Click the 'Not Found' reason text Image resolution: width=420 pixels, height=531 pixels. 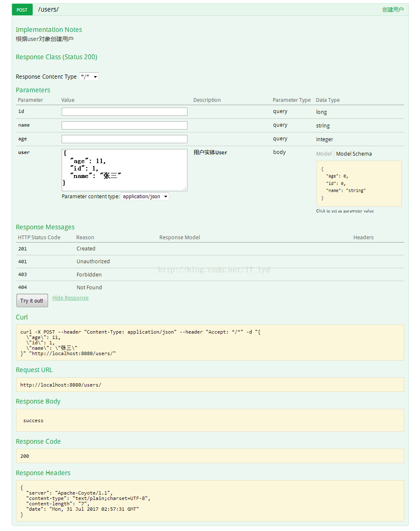tap(89, 287)
